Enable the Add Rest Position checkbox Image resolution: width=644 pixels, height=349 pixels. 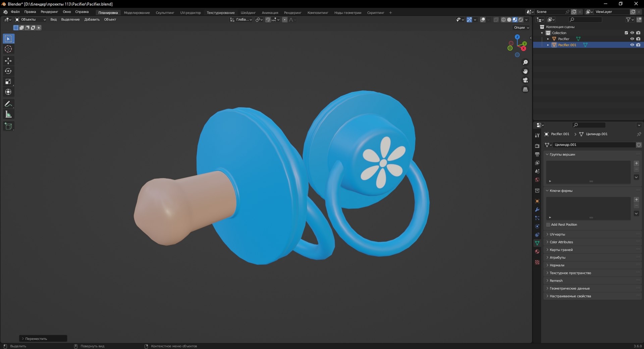tap(548, 225)
